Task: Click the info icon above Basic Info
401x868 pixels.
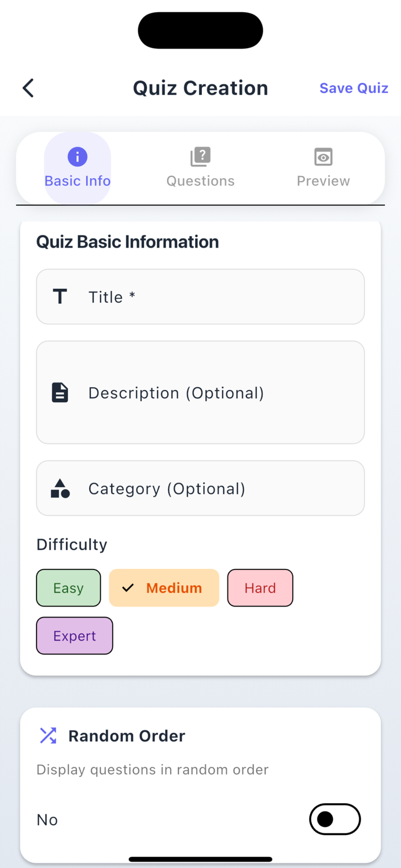Action: [77, 156]
